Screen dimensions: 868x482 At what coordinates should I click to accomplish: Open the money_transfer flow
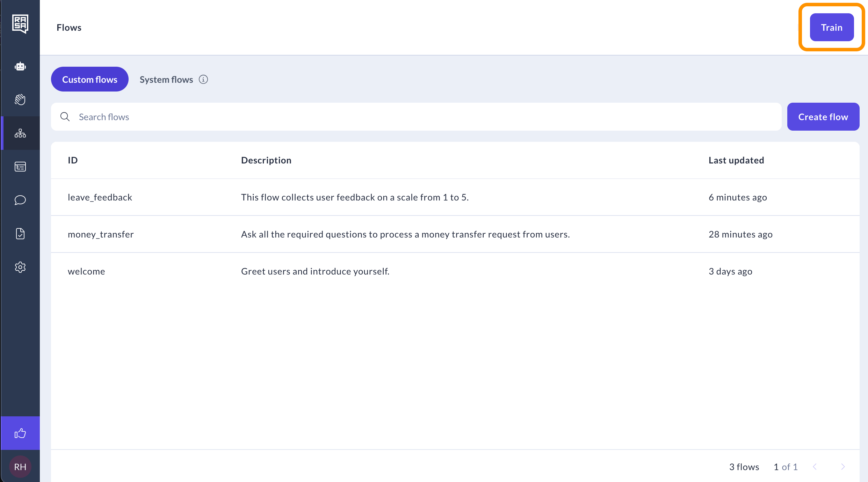click(x=455, y=234)
